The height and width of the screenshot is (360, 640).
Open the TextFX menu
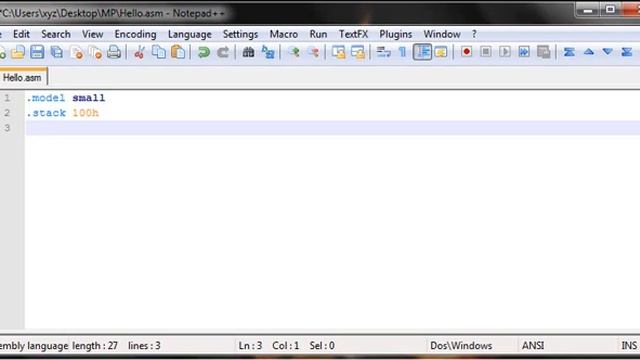pos(353,34)
